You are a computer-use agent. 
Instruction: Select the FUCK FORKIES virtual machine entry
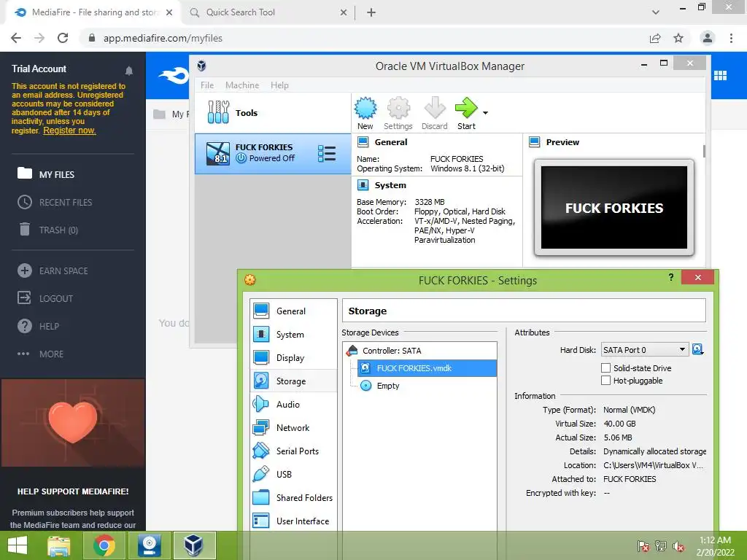(x=273, y=153)
